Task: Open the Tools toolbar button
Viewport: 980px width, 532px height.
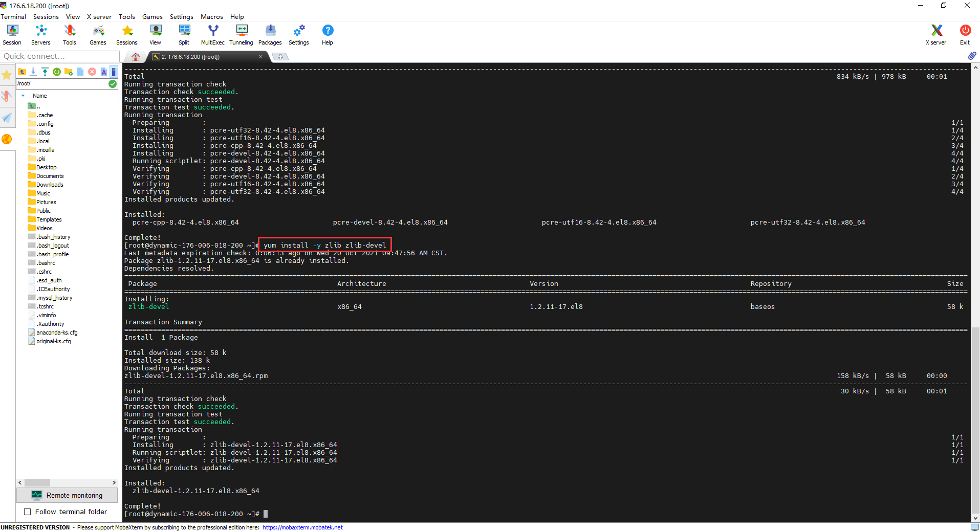Action: (x=70, y=35)
